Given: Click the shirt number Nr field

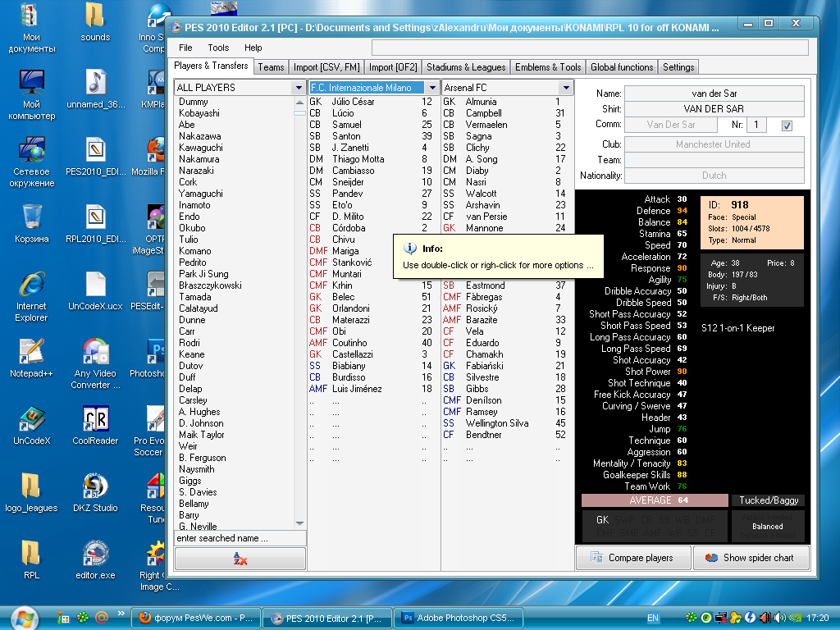Looking at the screenshot, I should [756, 125].
